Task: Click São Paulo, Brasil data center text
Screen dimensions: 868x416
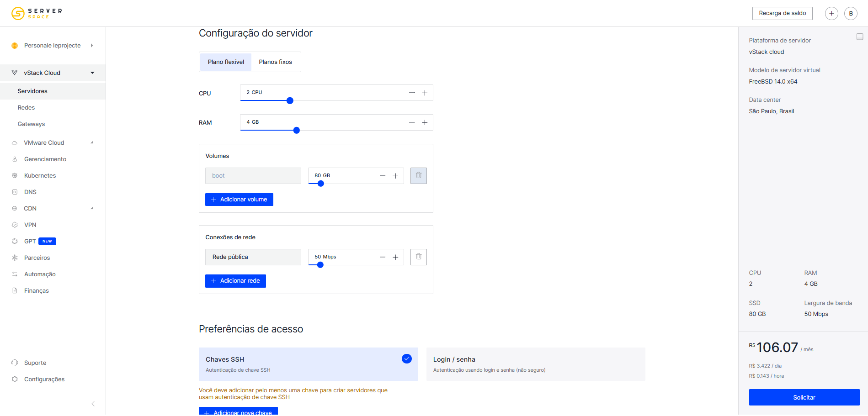Action: coord(772,111)
